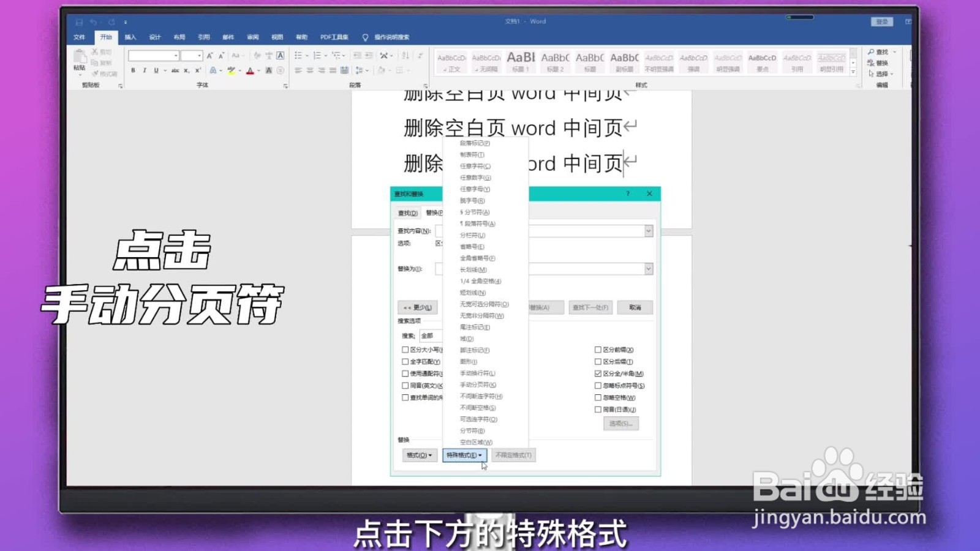The width and height of the screenshot is (980, 551).
Task: Choose 段落标记 from the special format menu
Action: (x=475, y=143)
